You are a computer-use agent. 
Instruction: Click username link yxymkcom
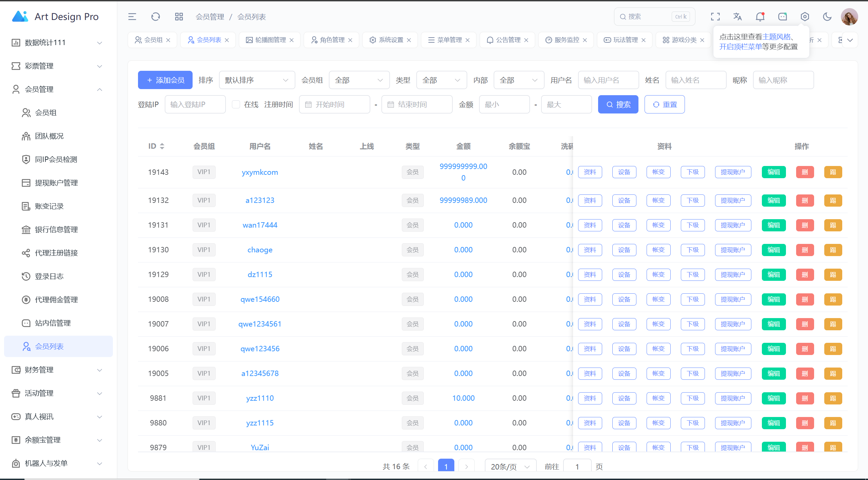click(x=260, y=172)
